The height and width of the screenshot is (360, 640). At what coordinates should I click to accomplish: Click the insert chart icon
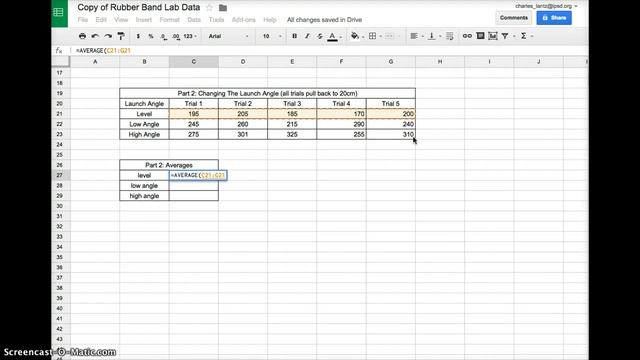point(493,36)
